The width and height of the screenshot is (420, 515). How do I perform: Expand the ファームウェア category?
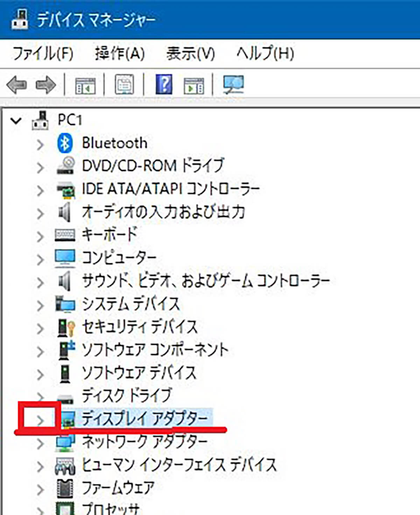[x=41, y=489]
